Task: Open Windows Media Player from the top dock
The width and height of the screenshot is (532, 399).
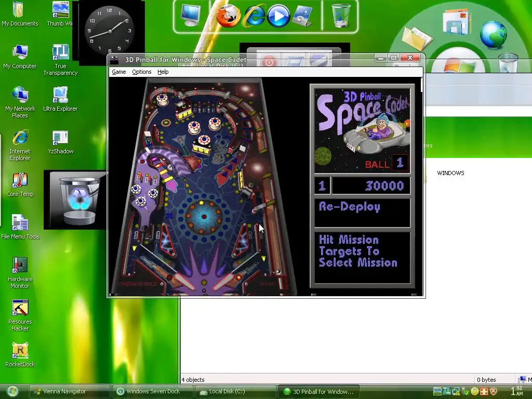Action: 278,16
